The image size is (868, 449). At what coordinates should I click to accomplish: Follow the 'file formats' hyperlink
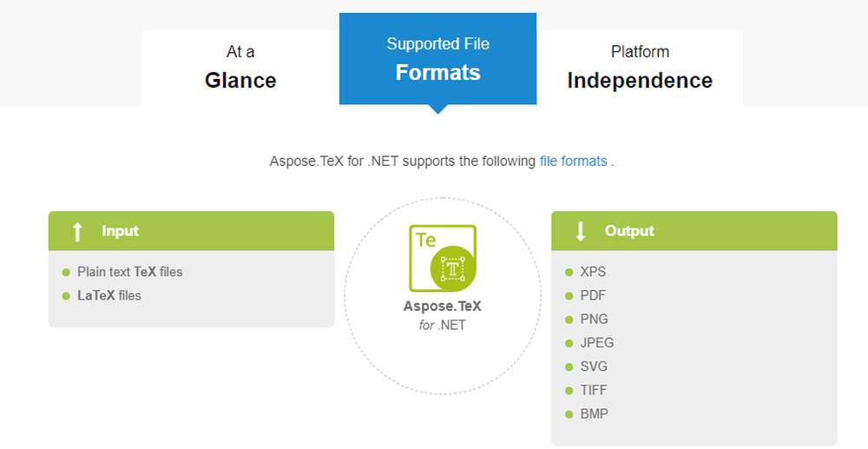tap(573, 161)
